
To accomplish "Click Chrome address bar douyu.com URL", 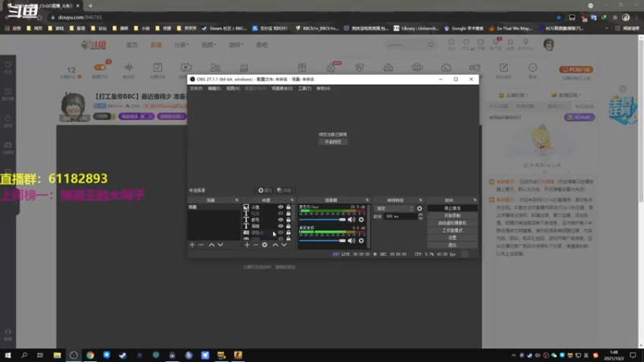I will pyautogui.click(x=80, y=17).
